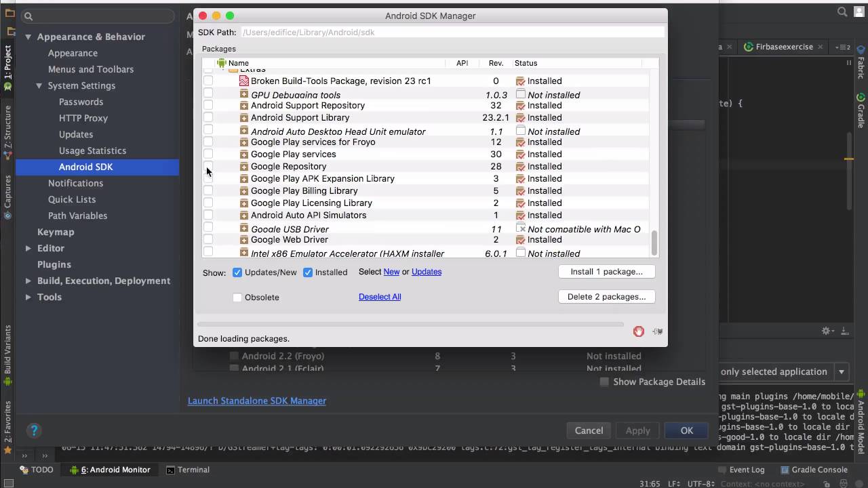The width and height of the screenshot is (868, 488).
Task: Click the Install 1 package button
Action: coord(606,272)
